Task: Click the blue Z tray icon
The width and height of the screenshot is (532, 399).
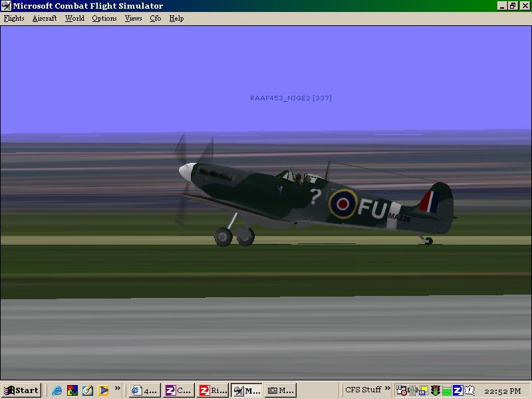Action: click(x=458, y=390)
